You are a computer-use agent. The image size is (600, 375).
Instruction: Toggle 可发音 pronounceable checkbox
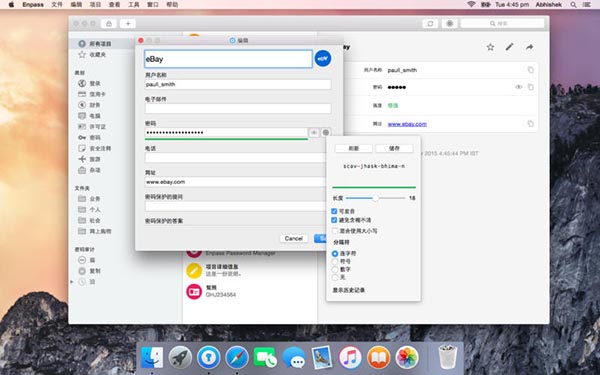tap(334, 211)
